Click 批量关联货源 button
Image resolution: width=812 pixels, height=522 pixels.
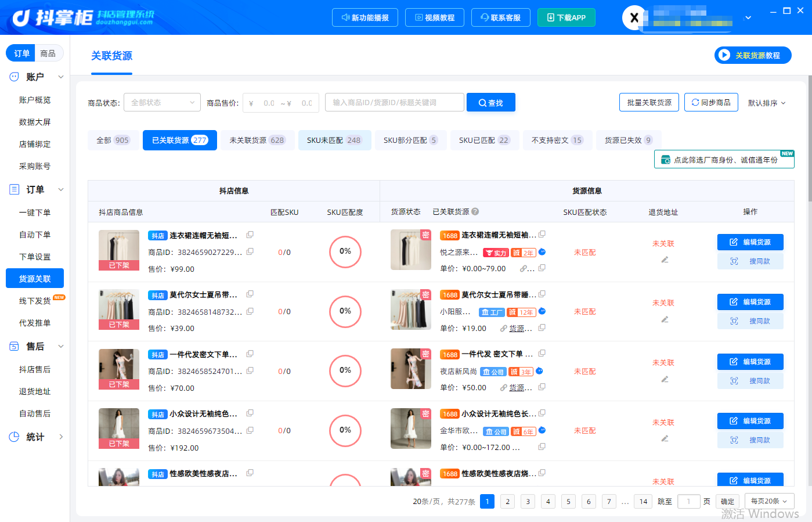coord(649,103)
